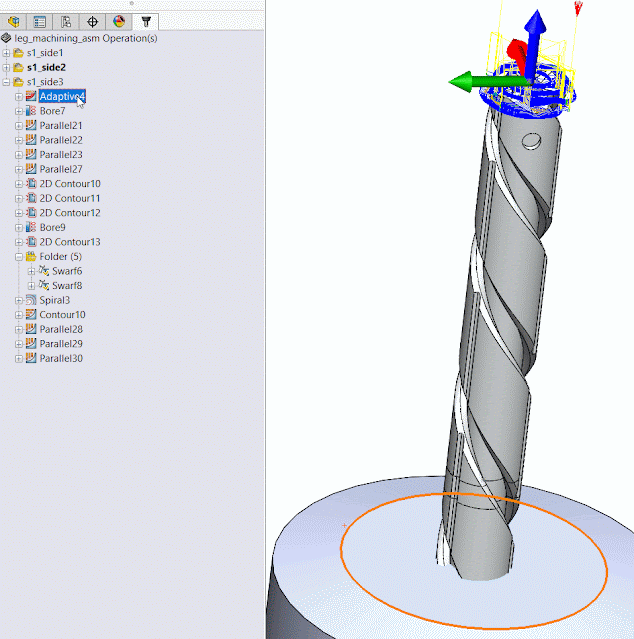Open the DisplayManager color wheel tab

click(x=119, y=20)
